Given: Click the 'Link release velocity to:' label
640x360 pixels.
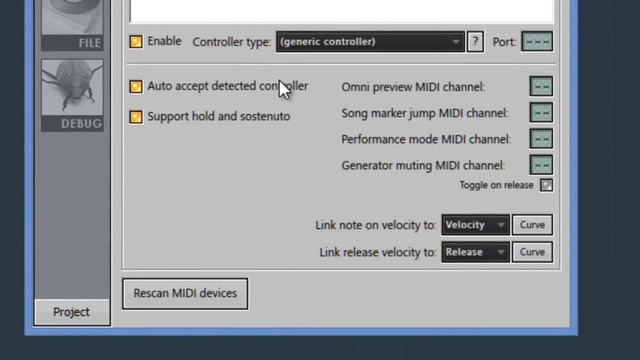Looking at the screenshot, I should pyautogui.click(x=378, y=253).
